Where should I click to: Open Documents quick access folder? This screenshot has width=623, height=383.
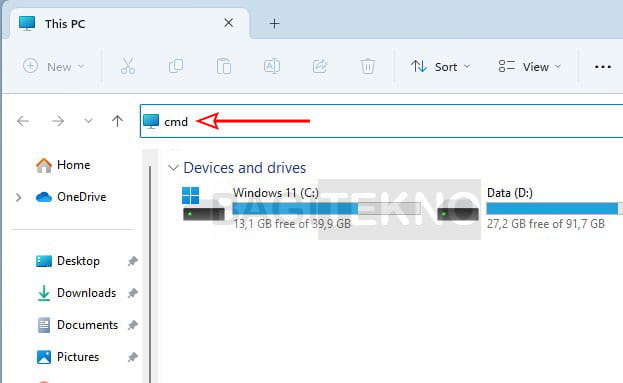pos(77,325)
